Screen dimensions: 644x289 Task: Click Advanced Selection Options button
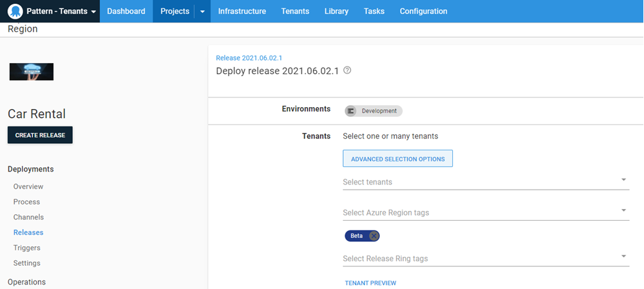point(397,159)
